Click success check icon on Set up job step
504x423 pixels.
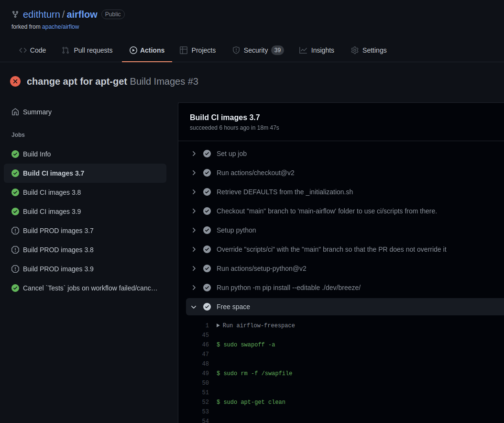pos(207,154)
